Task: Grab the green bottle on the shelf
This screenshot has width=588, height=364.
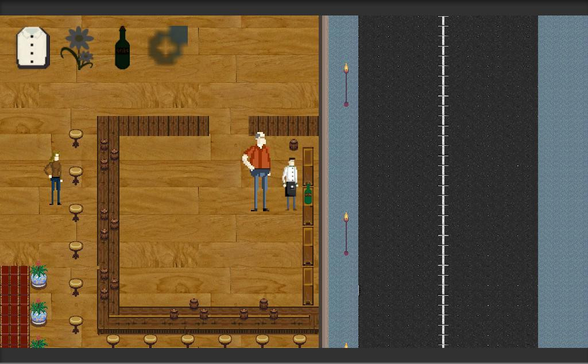Action: (308, 194)
